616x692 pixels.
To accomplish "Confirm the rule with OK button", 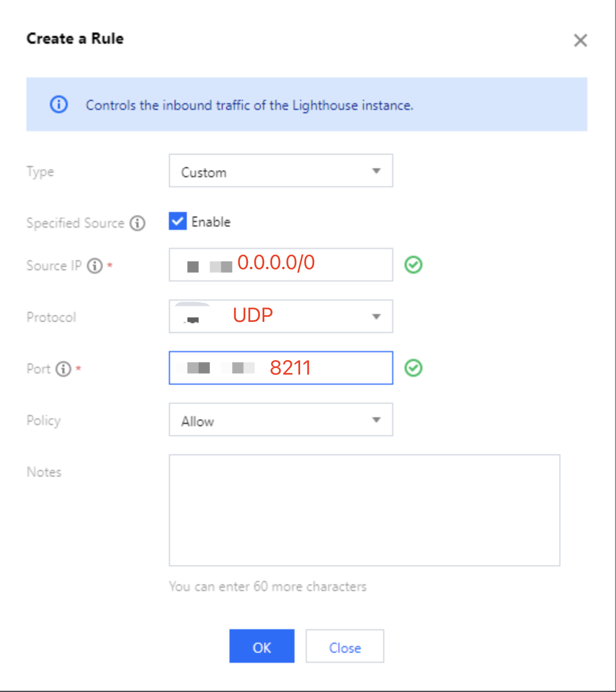I will click(x=262, y=646).
